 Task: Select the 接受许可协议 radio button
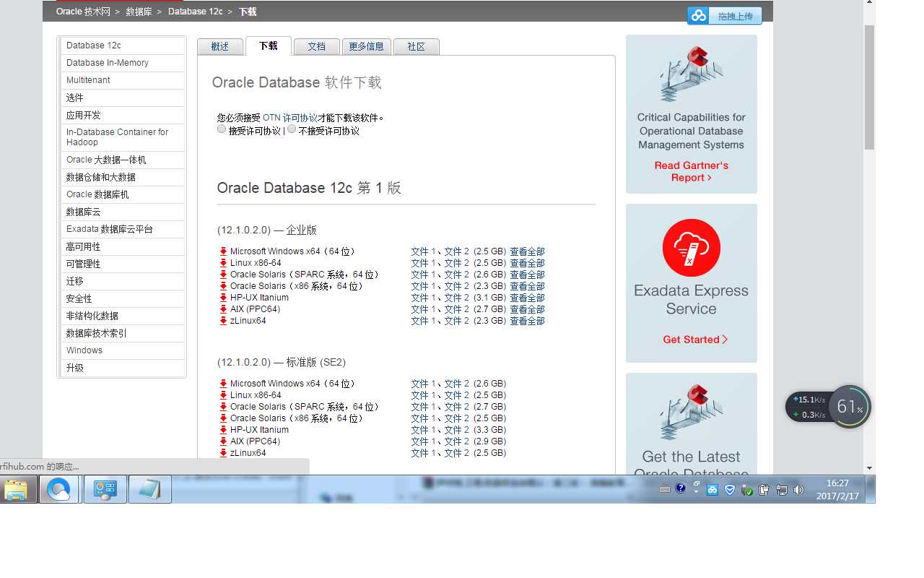(x=222, y=129)
